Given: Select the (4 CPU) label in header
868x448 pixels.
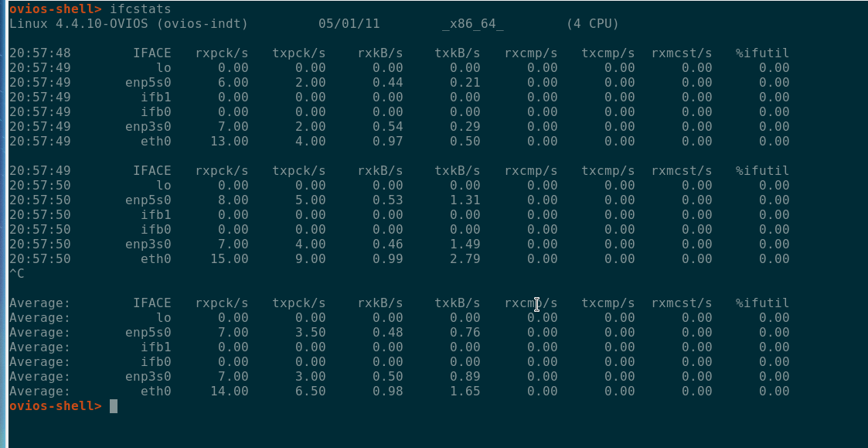Looking at the screenshot, I should coord(592,24).
